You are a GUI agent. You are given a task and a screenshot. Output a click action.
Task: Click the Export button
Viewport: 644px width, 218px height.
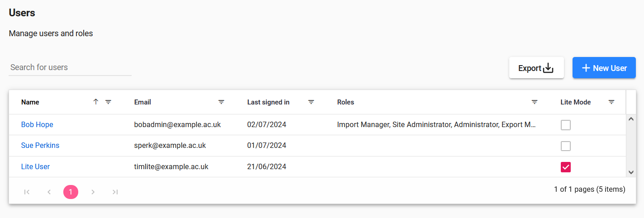536,68
